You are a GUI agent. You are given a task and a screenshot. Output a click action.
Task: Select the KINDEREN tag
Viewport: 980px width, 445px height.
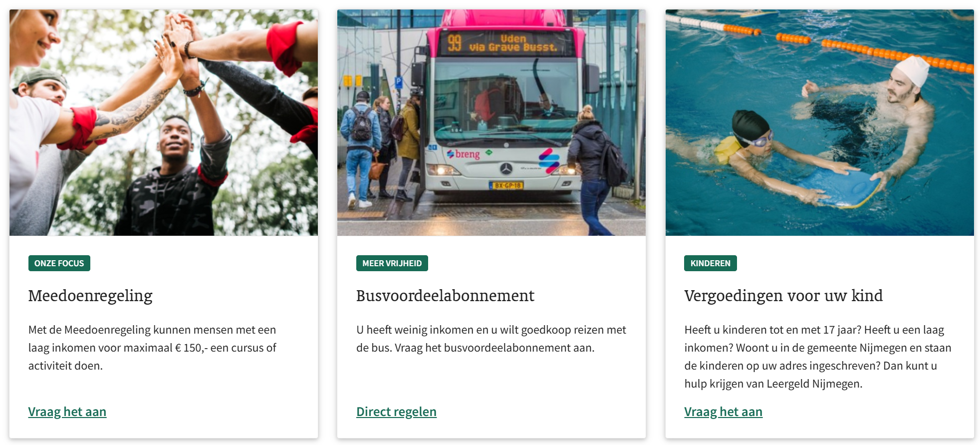pos(710,263)
